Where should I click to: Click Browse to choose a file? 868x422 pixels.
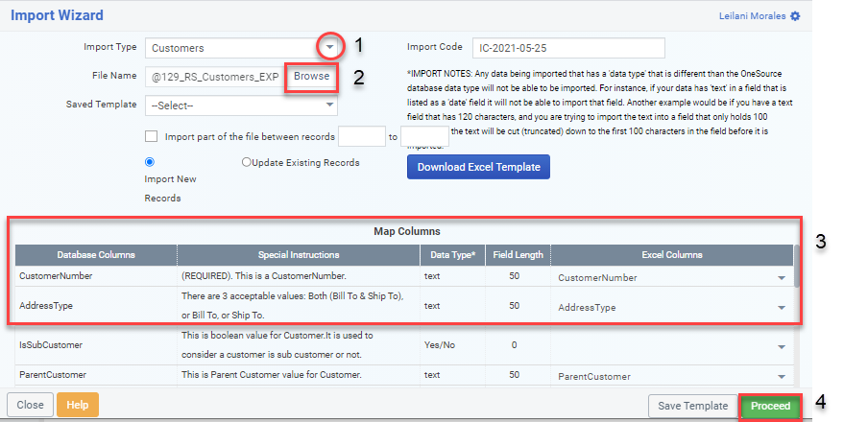click(x=311, y=76)
